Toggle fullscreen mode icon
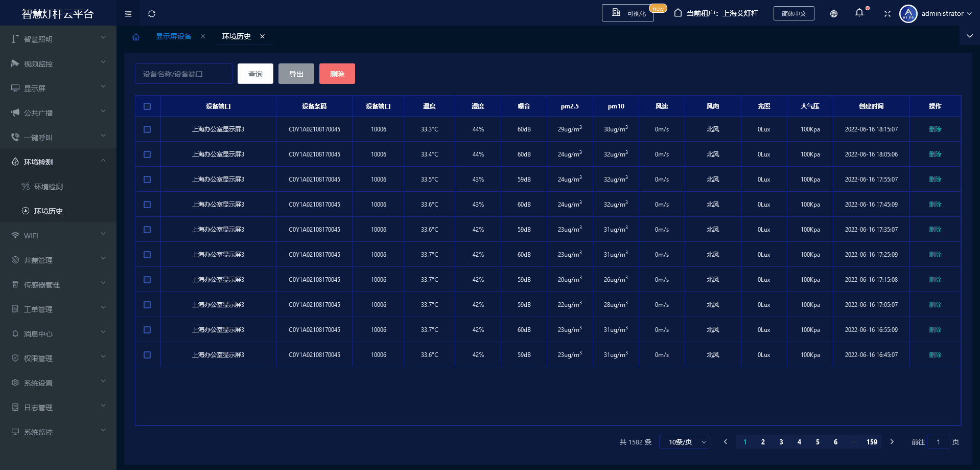 [x=888, y=14]
